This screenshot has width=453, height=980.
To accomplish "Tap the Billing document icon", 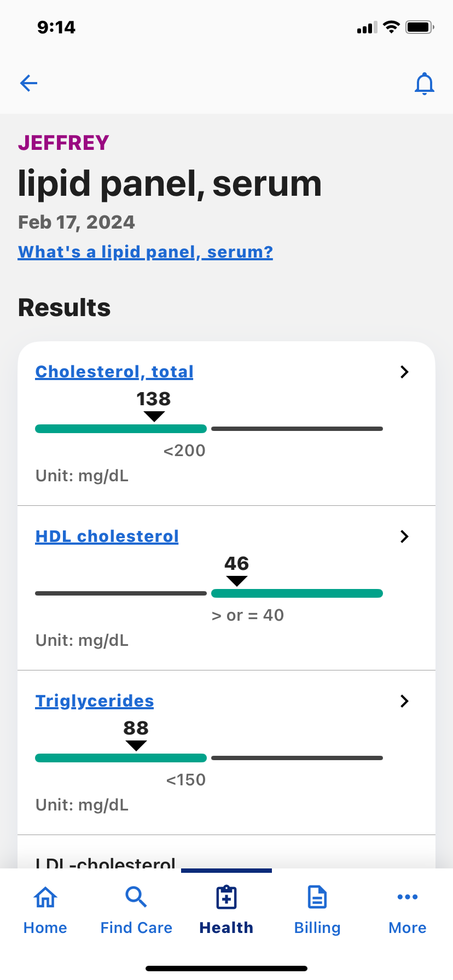I will pyautogui.click(x=317, y=897).
